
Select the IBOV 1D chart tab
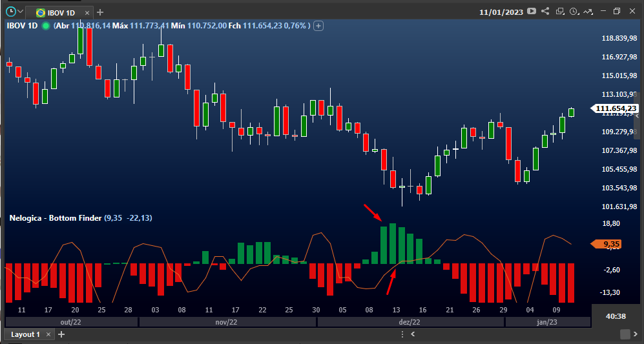57,13
